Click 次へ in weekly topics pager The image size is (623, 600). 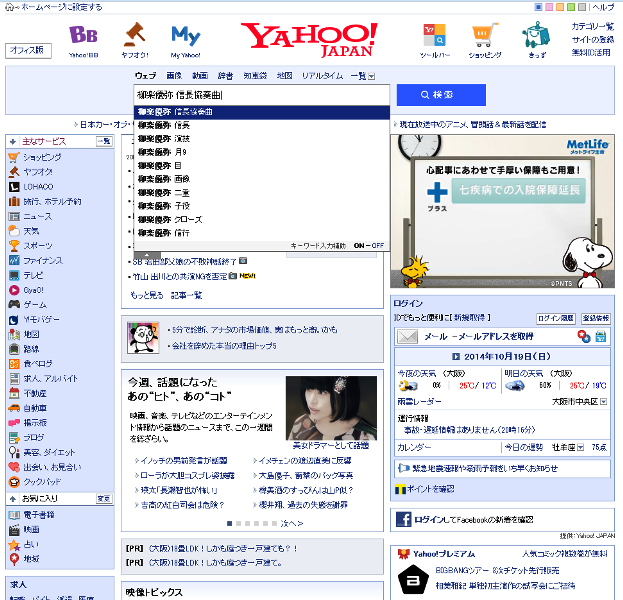pos(292,524)
